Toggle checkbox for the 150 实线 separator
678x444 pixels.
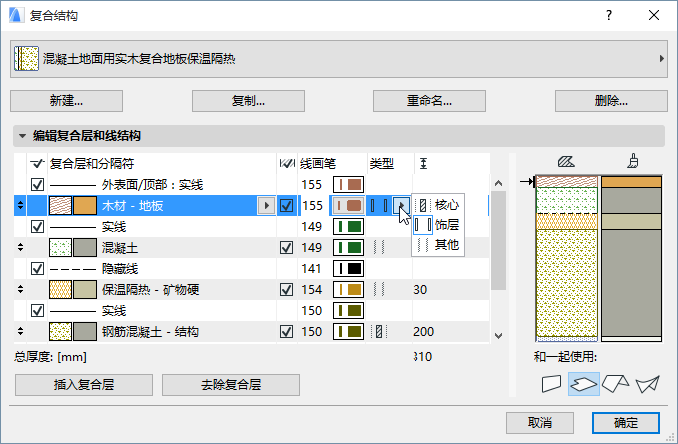click(x=38, y=310)
